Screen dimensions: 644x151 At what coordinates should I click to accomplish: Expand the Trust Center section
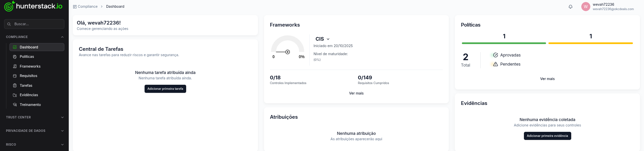pyautogui.click(x=62, y=117)
